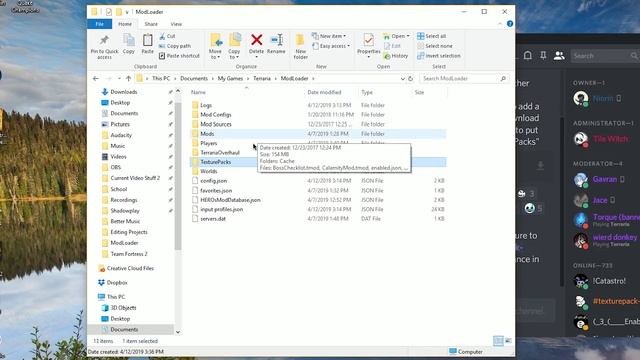Viewport: 640px width, 360px height.
Task: Click the navigation pane scrollbar
Action: (x=178, y=176)
